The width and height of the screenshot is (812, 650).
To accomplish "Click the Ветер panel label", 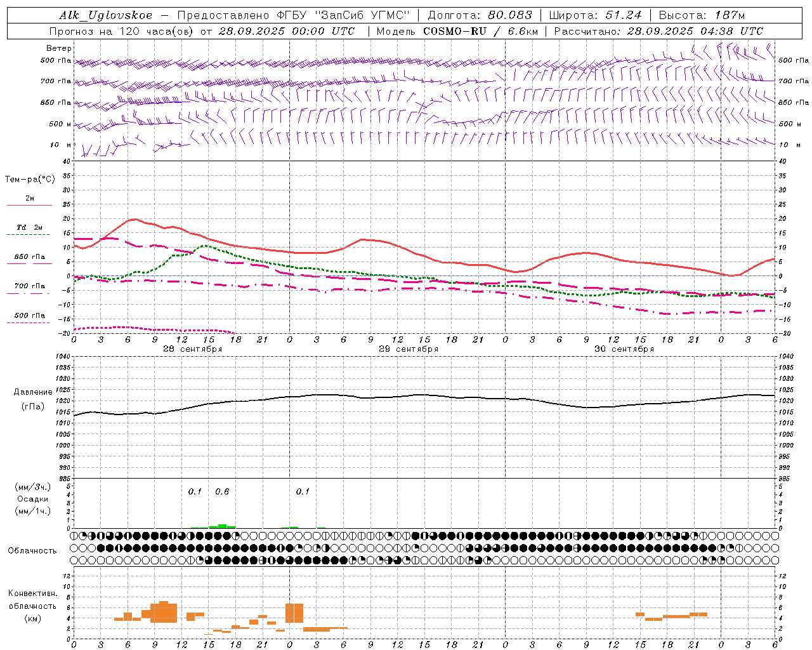I will click(59, 48).
